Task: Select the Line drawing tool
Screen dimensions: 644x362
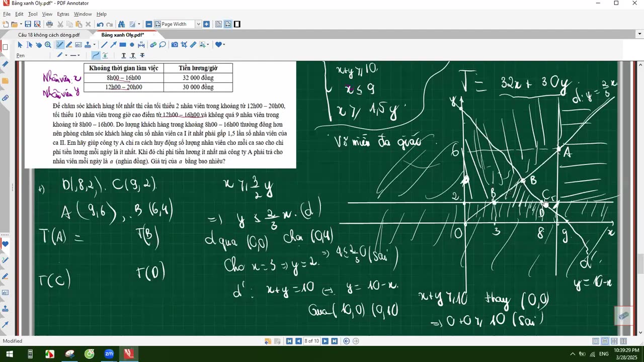Action: click(x=104, y=45)
